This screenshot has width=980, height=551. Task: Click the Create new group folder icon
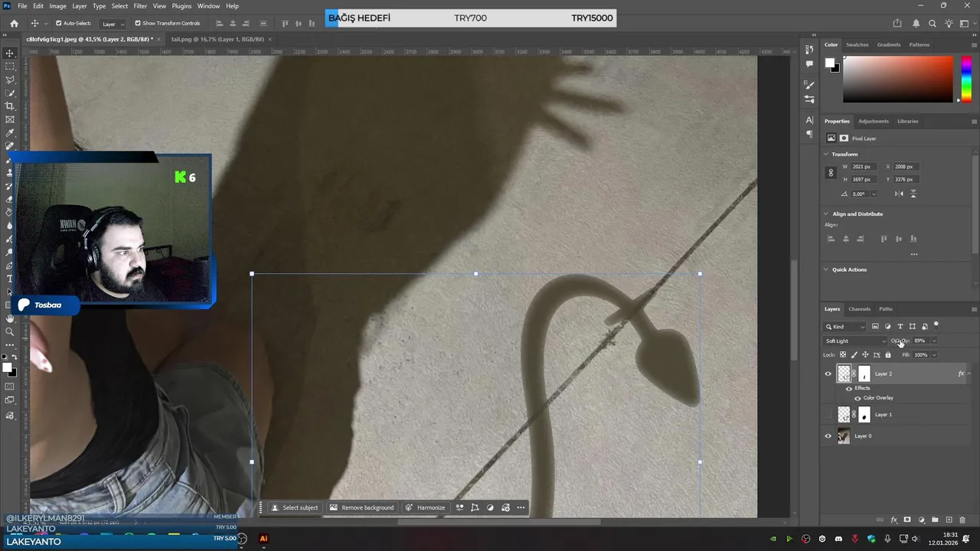click(x=935, y=520)
